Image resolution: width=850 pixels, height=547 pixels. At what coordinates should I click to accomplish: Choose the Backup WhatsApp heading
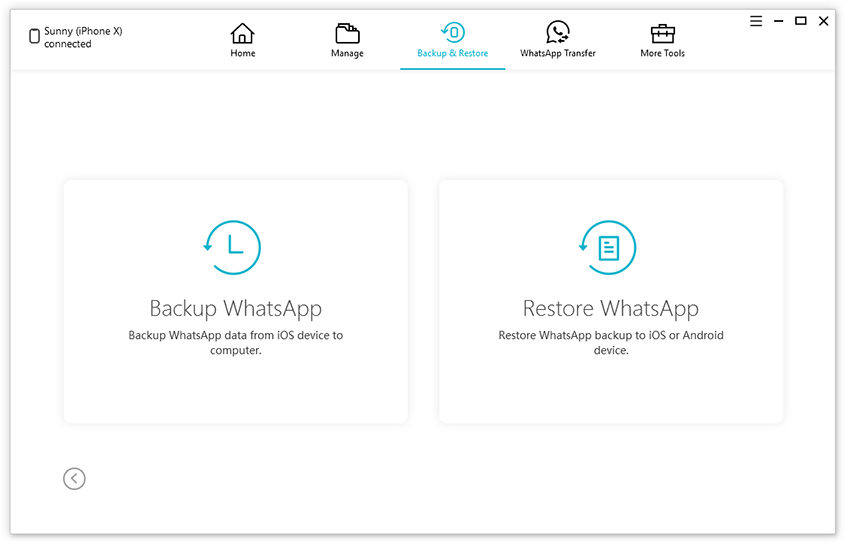click(236, 308)
